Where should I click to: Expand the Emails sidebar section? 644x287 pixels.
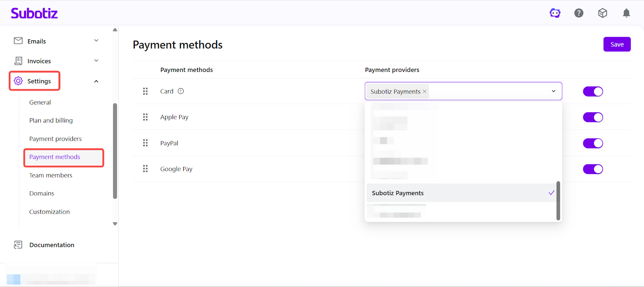pos(96,41)
